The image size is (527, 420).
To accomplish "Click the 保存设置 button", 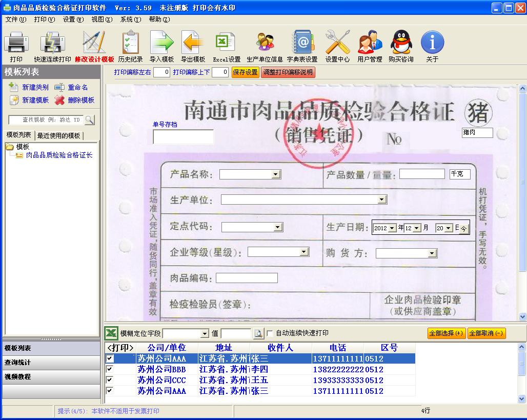I will pos(246,72).
